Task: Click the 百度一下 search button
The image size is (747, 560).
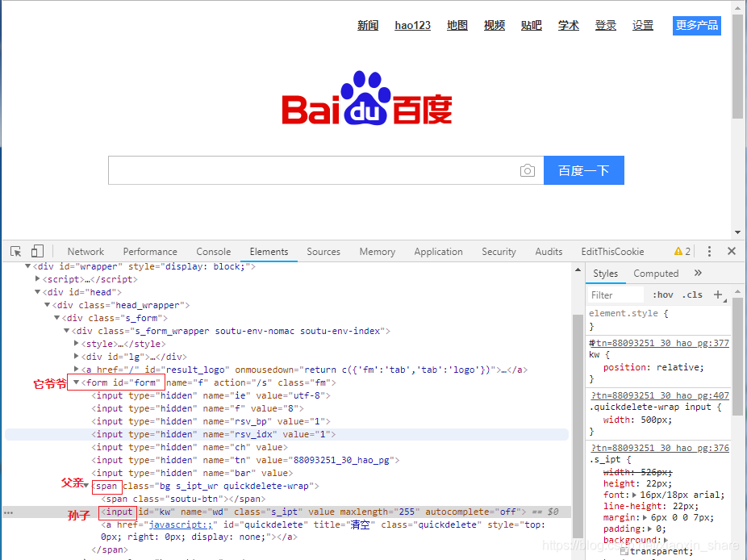Action: (x=583, y=170)
